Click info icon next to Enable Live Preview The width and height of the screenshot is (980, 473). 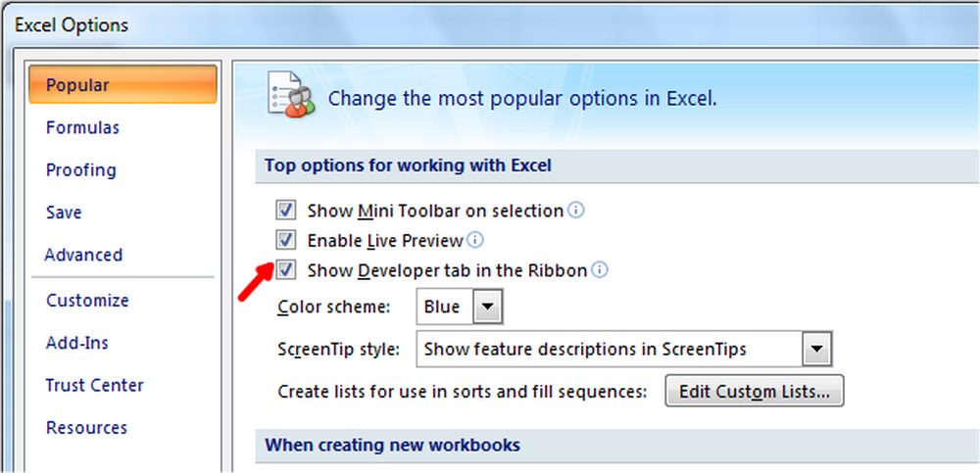pyautogui.click(x=476, y=240)
